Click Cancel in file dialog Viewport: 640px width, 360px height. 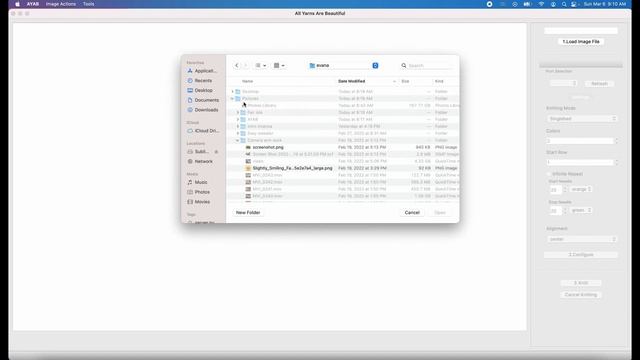point(412,213)
